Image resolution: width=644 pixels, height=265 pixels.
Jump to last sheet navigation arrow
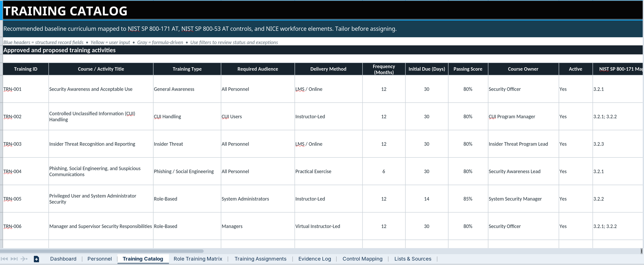(14, 259)
